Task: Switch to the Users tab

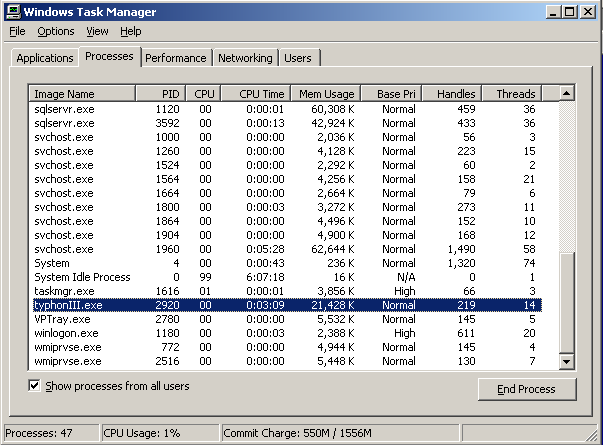Action: click(297, 58)
